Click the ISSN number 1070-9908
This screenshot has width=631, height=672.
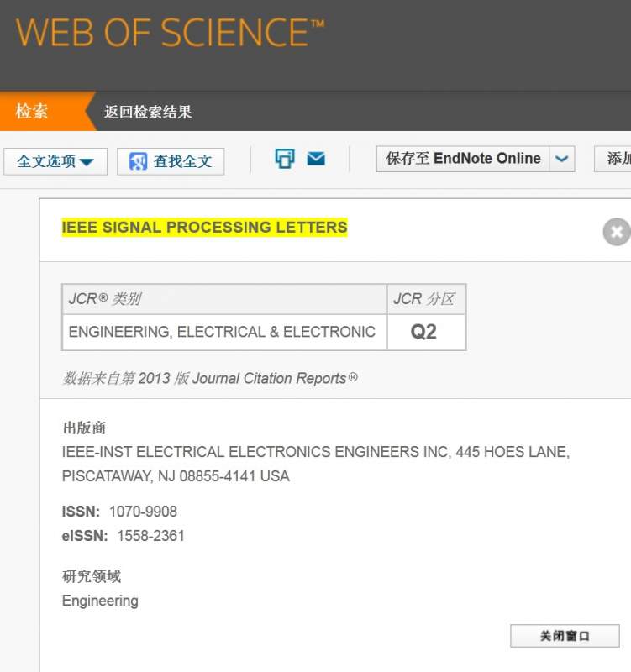143,512
